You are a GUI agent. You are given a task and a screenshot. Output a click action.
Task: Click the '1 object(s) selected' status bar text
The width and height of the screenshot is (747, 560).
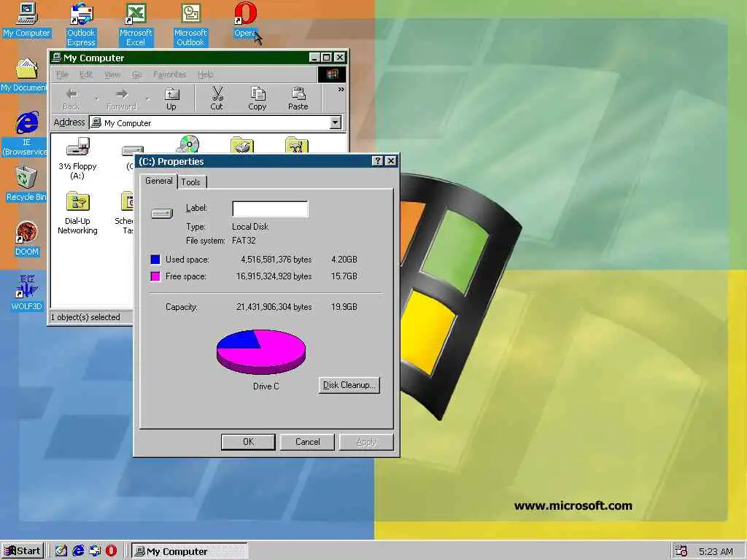(85, 317)
